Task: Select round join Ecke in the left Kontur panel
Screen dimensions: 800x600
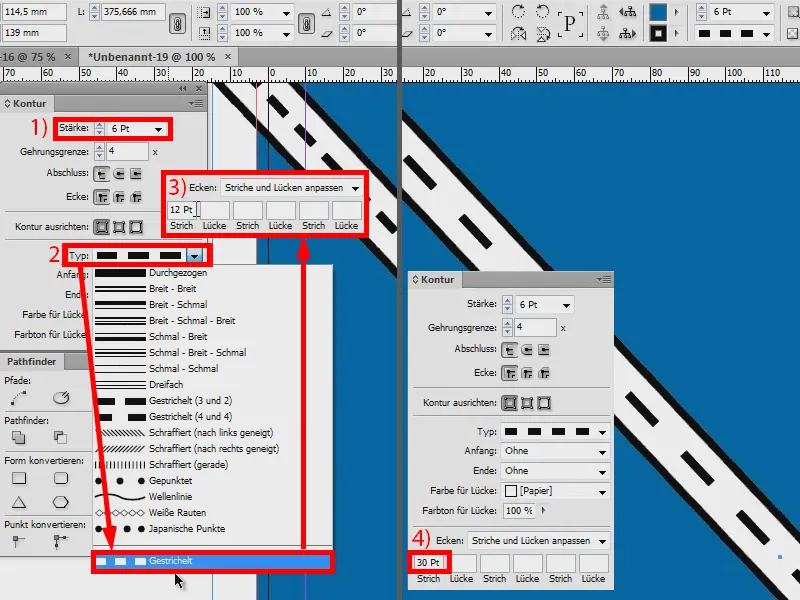Action: click(119, 197)
